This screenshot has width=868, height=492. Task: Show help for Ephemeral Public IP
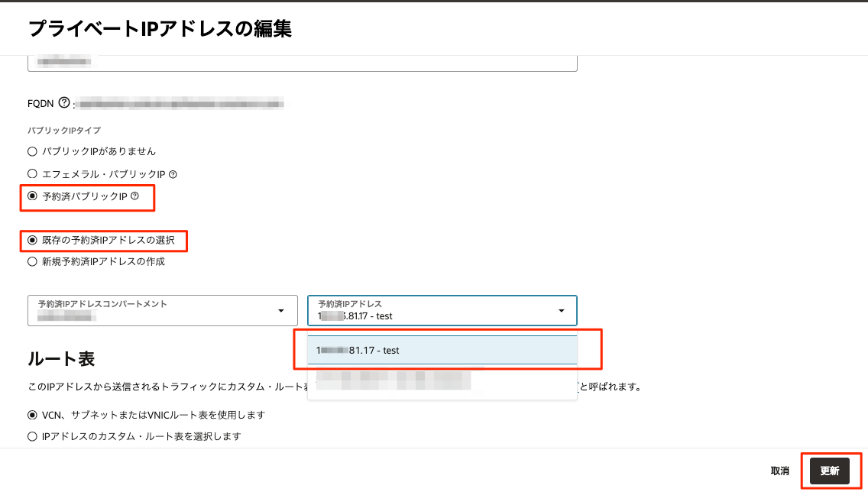(173, 174)
